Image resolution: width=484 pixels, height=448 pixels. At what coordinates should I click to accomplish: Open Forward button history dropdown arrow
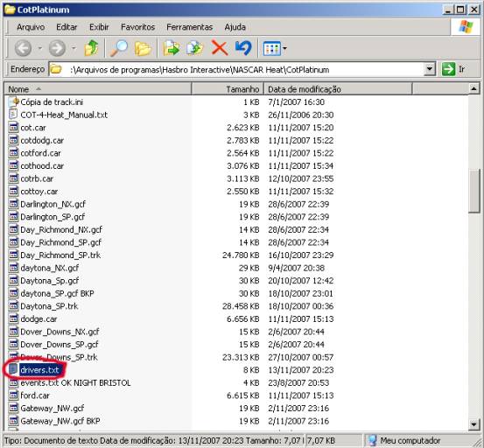[74, 48]
